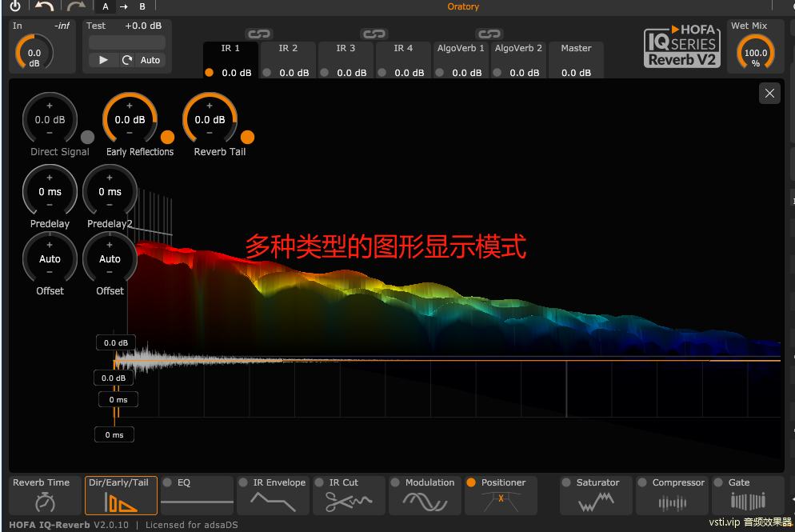Disable the Reverb Tail toggle dot
Viewport: 795px width, 532px height.
(247, 138)
